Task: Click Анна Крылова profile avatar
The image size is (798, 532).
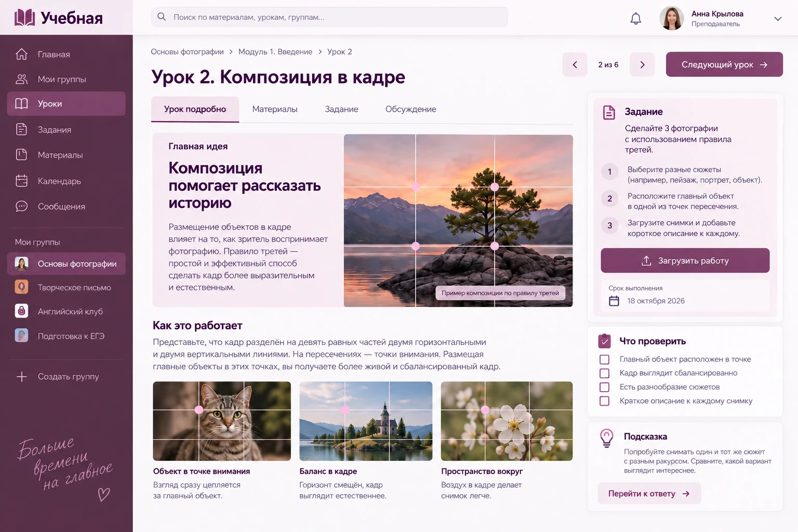Action: (x=672, y=19)
